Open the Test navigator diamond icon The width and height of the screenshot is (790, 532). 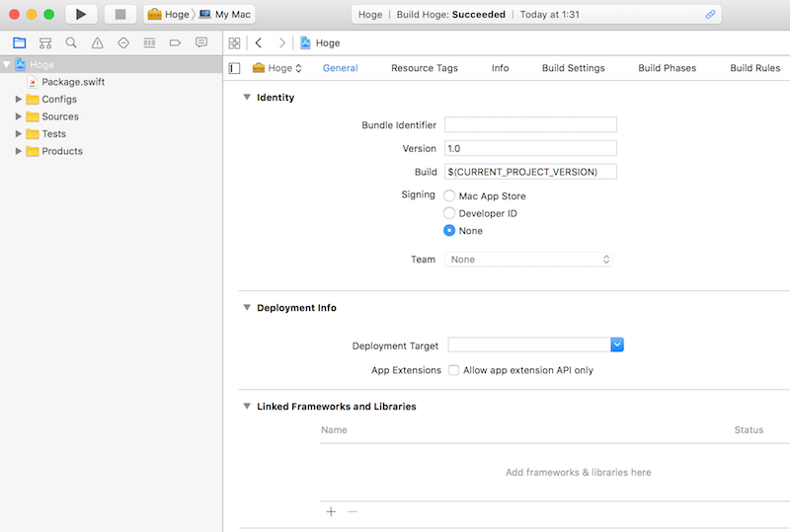click(123, 42)
